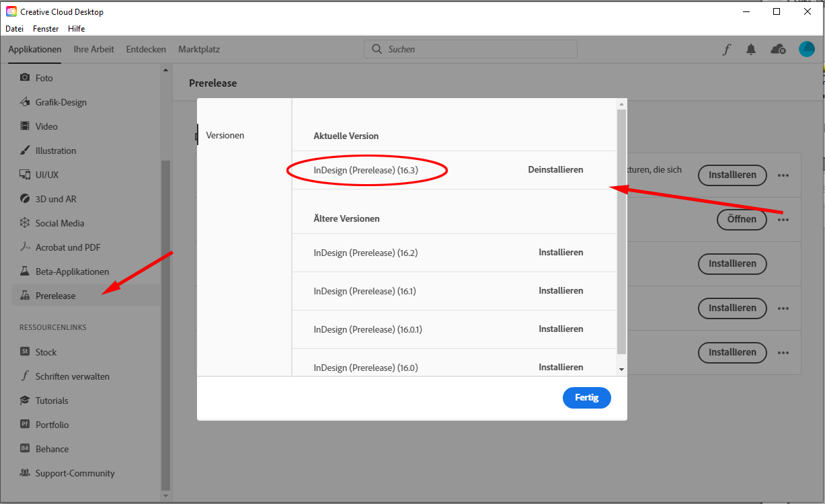Select the Illustration category
The height and width of the screenshot is (504, 825).
click(56, 151)
